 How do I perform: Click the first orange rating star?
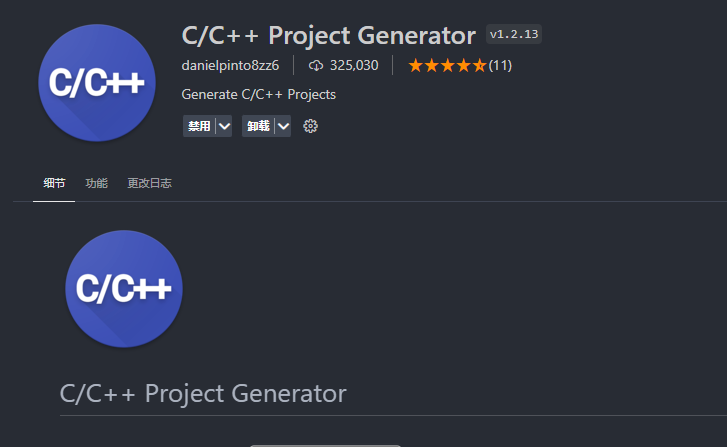point(416,65)
